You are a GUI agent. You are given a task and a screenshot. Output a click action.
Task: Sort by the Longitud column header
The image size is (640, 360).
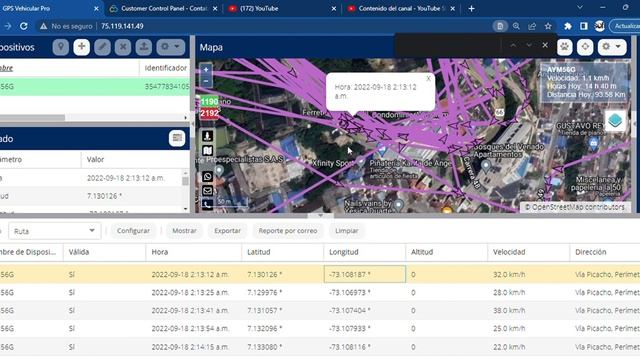[364, 252]
